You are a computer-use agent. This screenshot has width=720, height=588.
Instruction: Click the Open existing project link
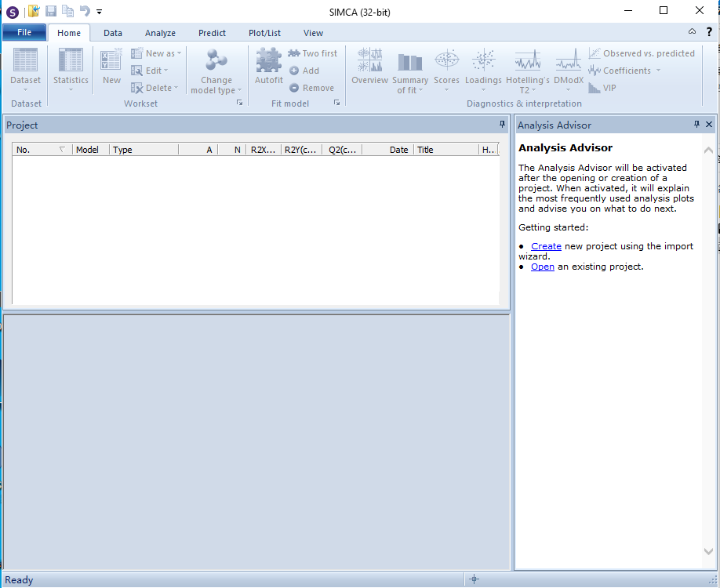click(542, 267)
